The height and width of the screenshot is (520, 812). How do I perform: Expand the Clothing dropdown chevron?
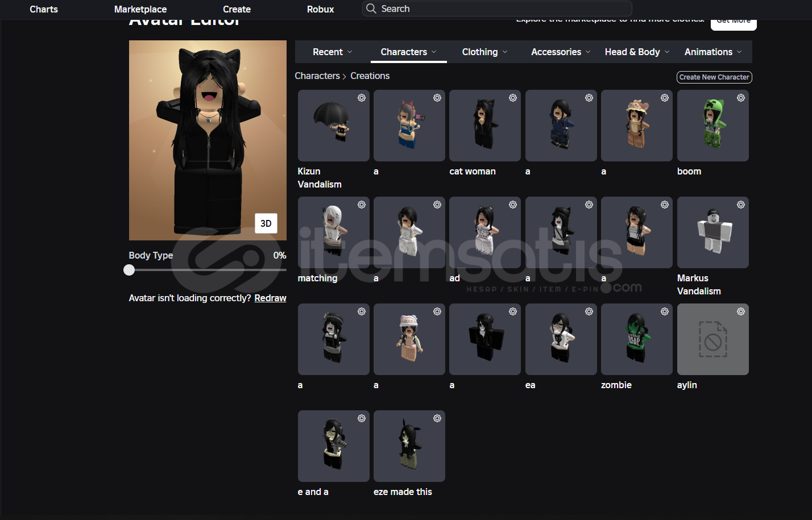tap(504, 52)
